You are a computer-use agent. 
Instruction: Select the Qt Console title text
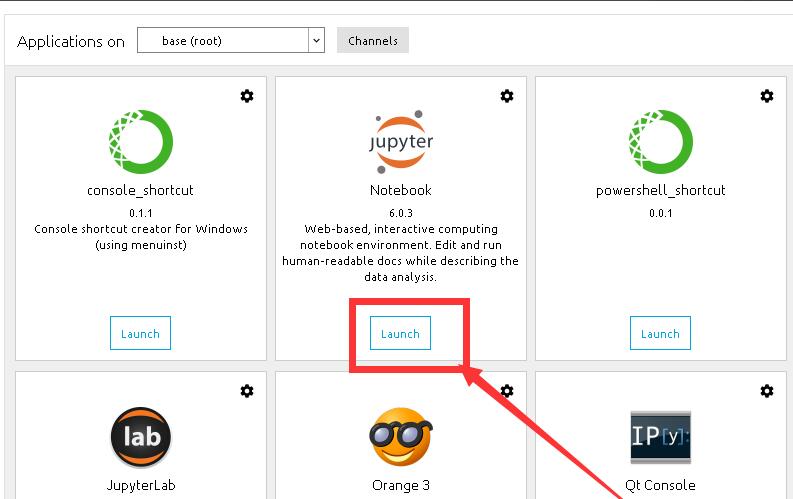pyautogui.click(x=660, y=485)
